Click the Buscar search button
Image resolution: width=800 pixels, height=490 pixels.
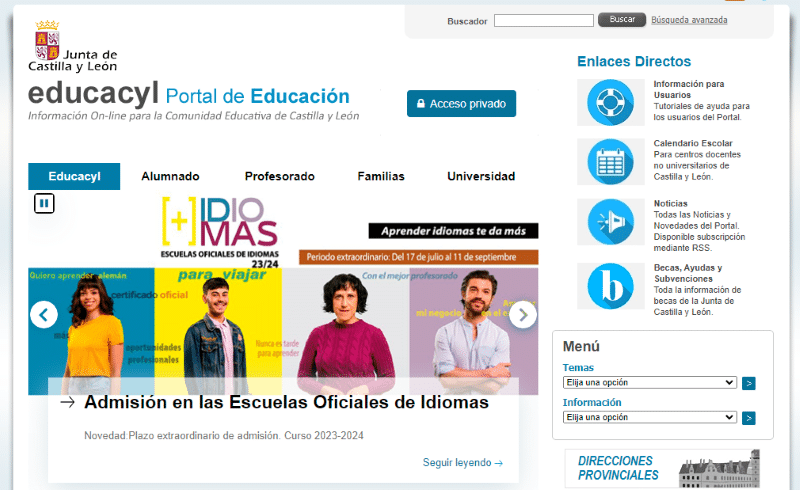point(622,19)
